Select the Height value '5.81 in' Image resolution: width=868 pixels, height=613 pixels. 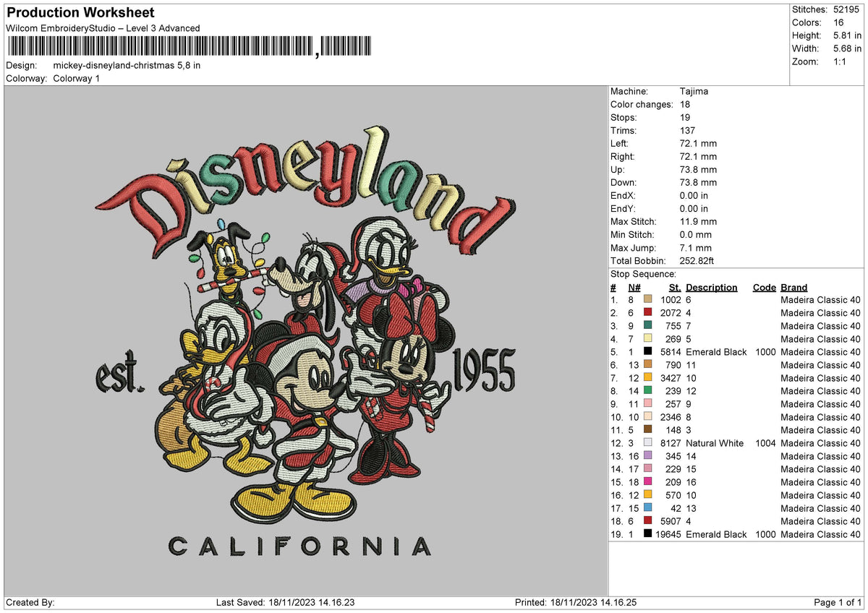pos(846,35)
